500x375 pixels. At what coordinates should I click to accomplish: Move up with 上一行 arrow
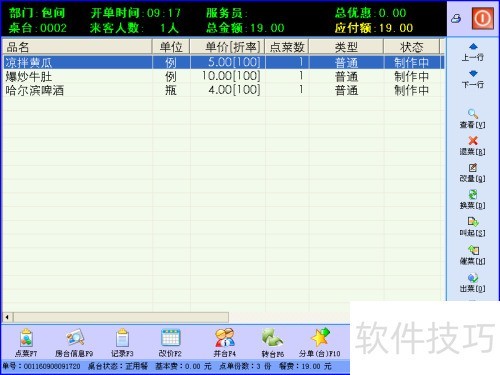[x=473, y=52]
